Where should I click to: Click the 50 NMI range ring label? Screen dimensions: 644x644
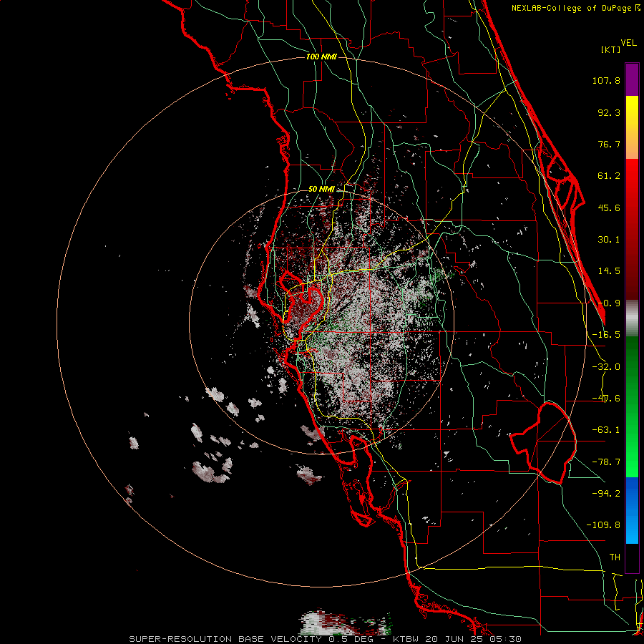[321, 190]
